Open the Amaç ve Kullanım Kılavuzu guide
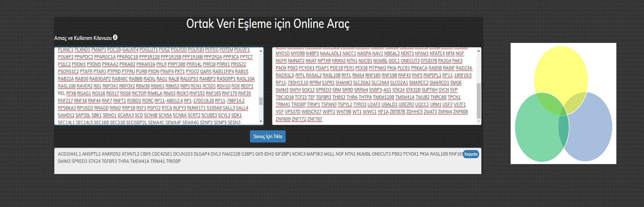The height and width of the screenshot is (207, 644). [x=83, y=38]
